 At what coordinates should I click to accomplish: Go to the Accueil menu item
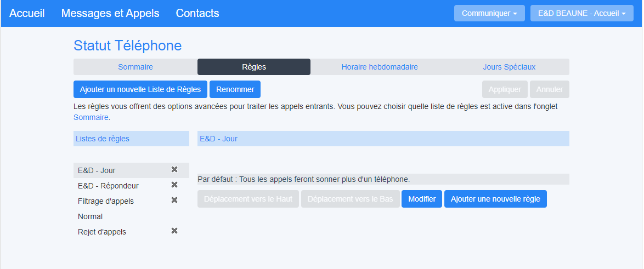coord(27,13)
